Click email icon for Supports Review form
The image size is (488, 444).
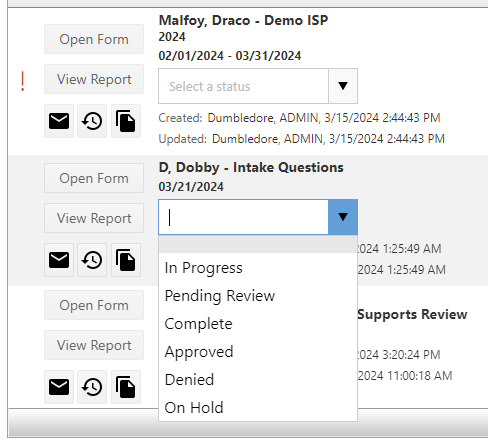tap(59, 387)
